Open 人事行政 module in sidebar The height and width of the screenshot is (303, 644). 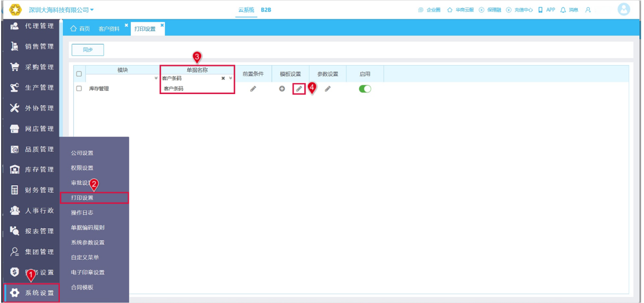coord(31,211)
